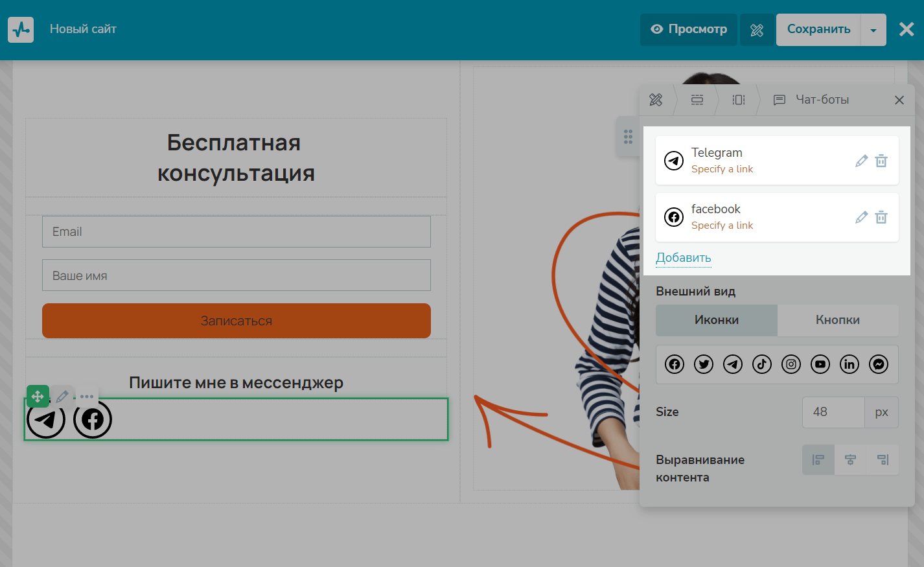Delete the Telegram chatbot entry

(x=881, y=161)
